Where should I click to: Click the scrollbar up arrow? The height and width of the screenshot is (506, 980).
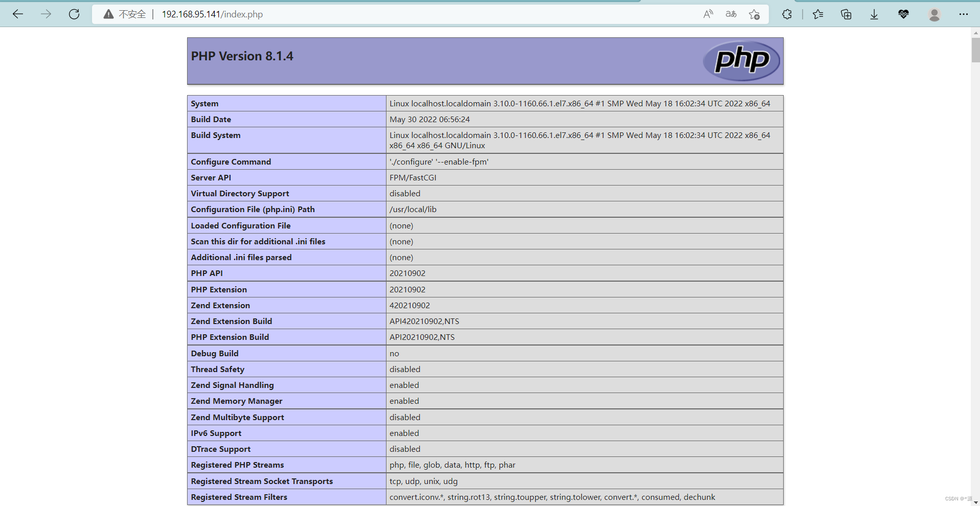pos(975,33)
